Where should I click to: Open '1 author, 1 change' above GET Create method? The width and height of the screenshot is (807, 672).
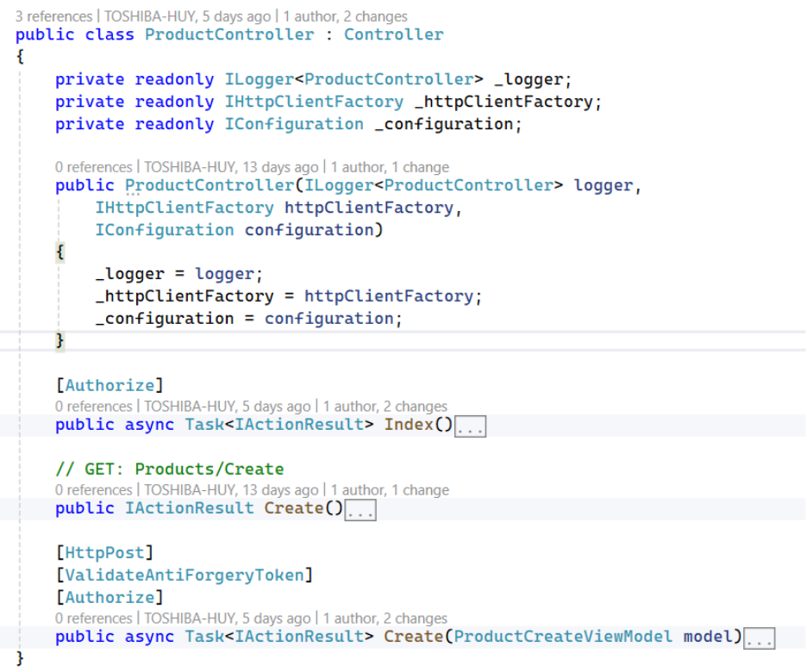tap(390, 490)
